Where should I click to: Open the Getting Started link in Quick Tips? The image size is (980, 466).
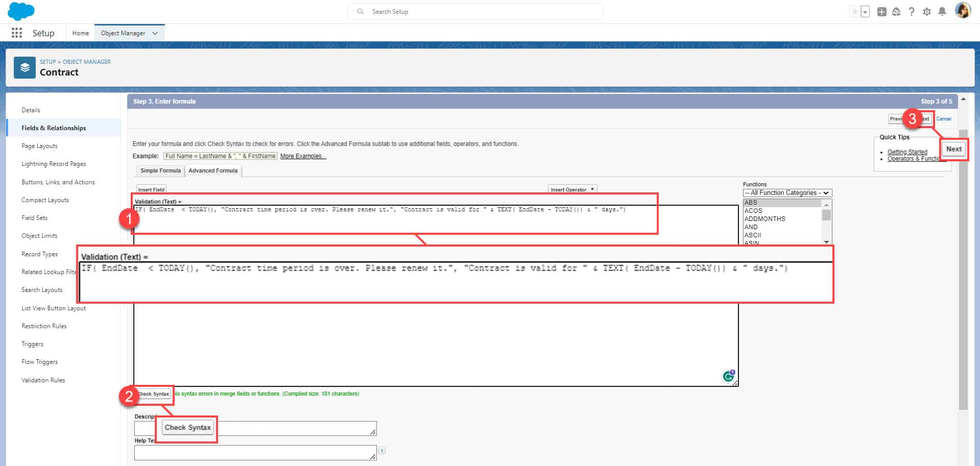click(907, 152)
